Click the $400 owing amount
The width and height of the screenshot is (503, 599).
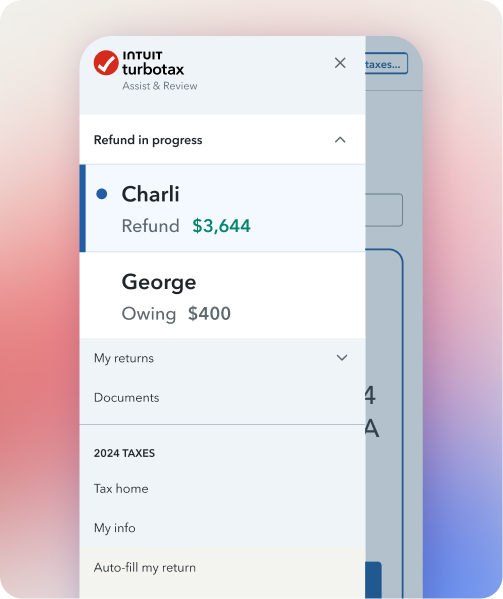pos(209,314)
